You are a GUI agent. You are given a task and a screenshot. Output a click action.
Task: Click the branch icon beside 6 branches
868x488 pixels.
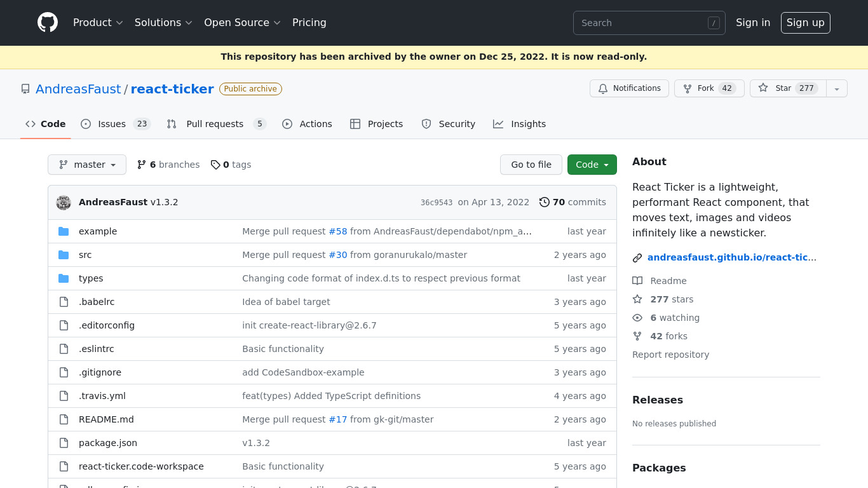click(142, 165)
